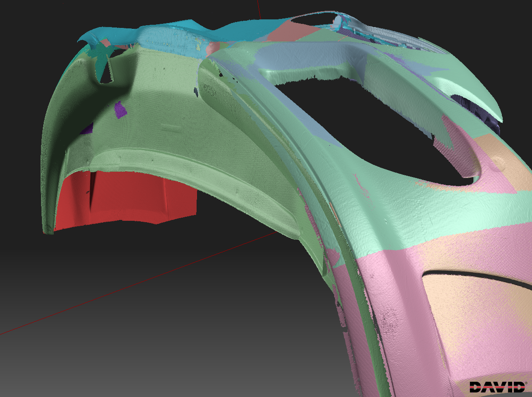Viewport: 532px width, 397px height.
Task: Select the salmon-colored patch at top
Action: [x=293, y=32]
